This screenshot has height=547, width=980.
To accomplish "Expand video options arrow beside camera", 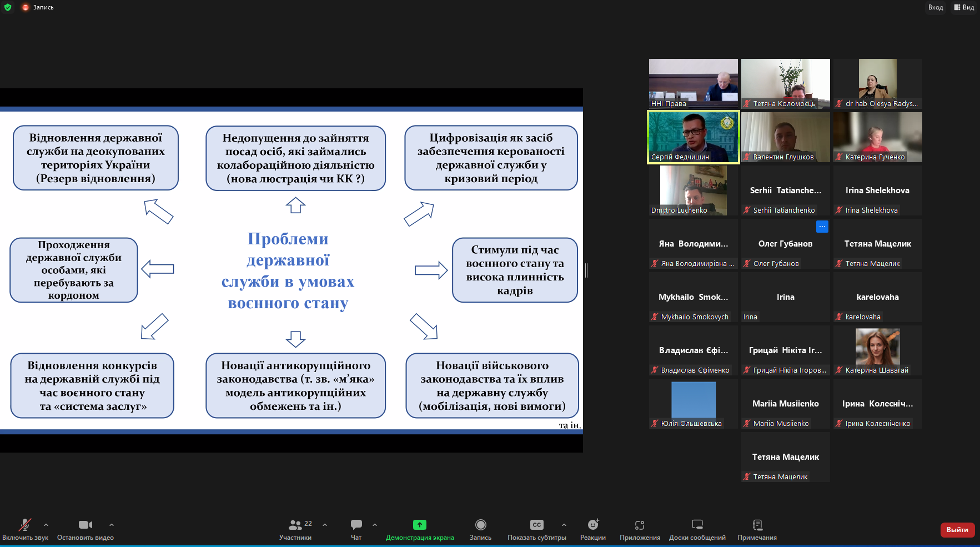I will [x=112, y=524].
